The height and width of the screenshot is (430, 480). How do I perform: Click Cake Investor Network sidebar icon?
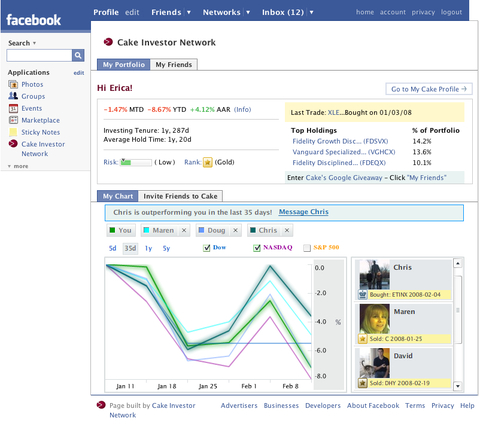[13, 144]
